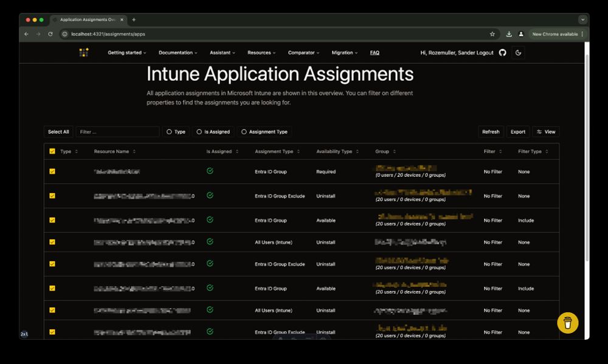Click the Intune Application Assignments heading

coord(280,74)
